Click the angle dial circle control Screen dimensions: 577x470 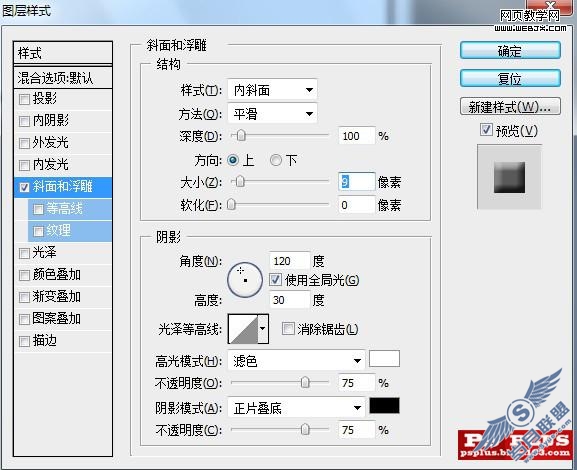click(x=245, y=280)
